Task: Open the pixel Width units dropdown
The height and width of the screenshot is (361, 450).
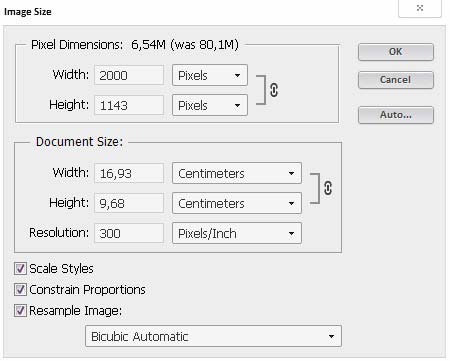Action: coord(210,75)
